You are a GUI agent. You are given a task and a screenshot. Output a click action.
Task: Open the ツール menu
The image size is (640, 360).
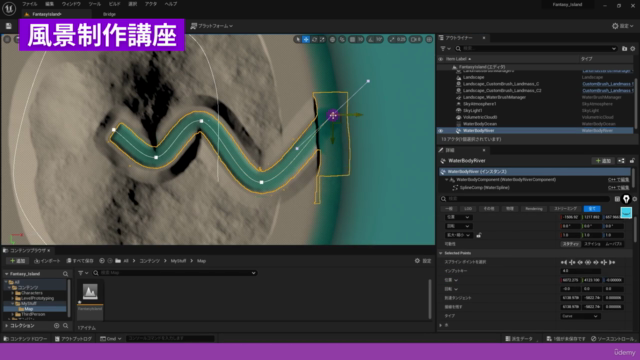pyautogui.click(x=95, y=4)
